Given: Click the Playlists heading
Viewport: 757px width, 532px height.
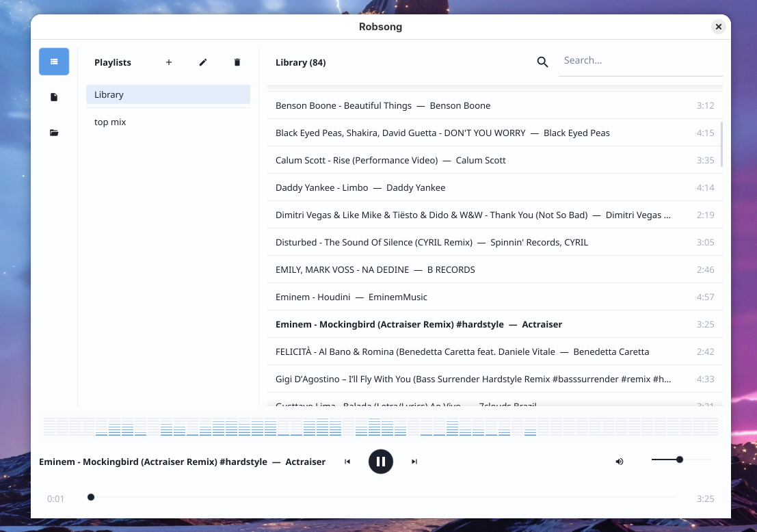Looking at the screenshot, I should (112, 62).
